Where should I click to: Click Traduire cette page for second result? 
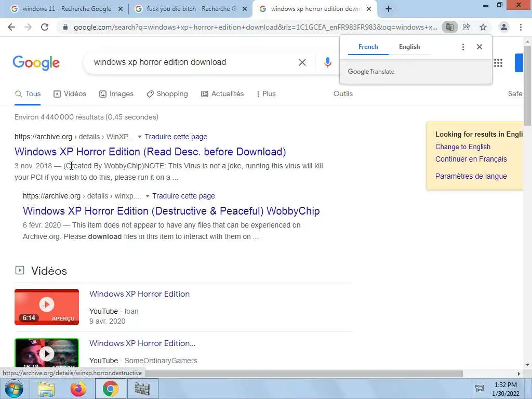[x=183, y=196]
